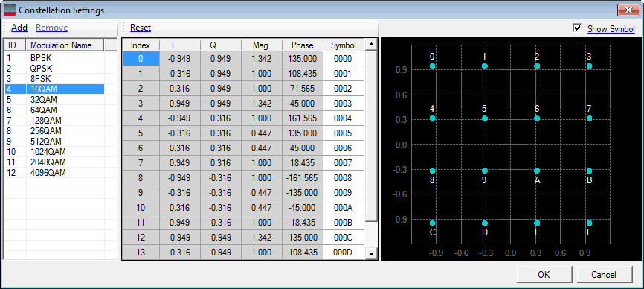Select index 13 row header cell

(x=141, y=252)
